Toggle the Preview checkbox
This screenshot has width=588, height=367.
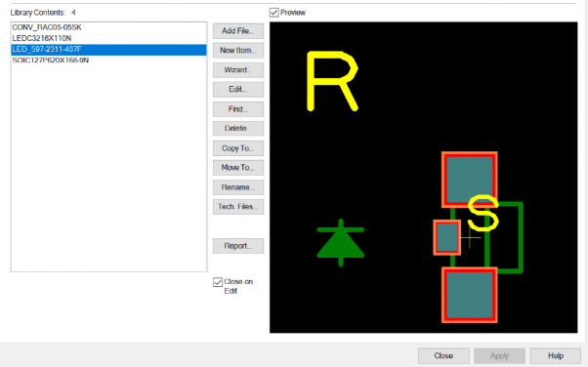(274, 13)
